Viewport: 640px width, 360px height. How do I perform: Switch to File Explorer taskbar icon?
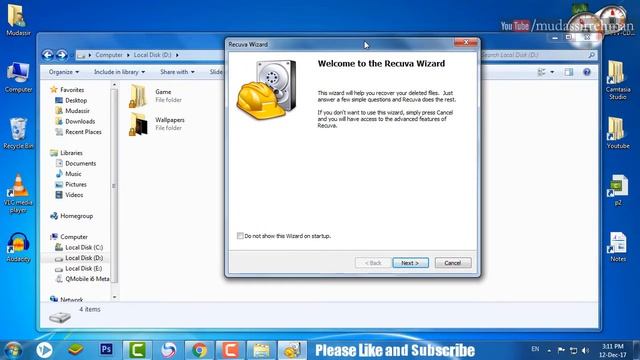point(261,350)
